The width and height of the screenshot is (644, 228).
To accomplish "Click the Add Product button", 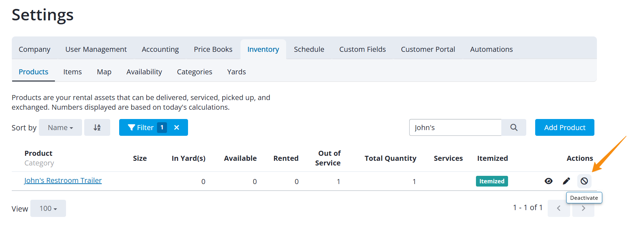I will pyautogui.click(x=564, y=128).
